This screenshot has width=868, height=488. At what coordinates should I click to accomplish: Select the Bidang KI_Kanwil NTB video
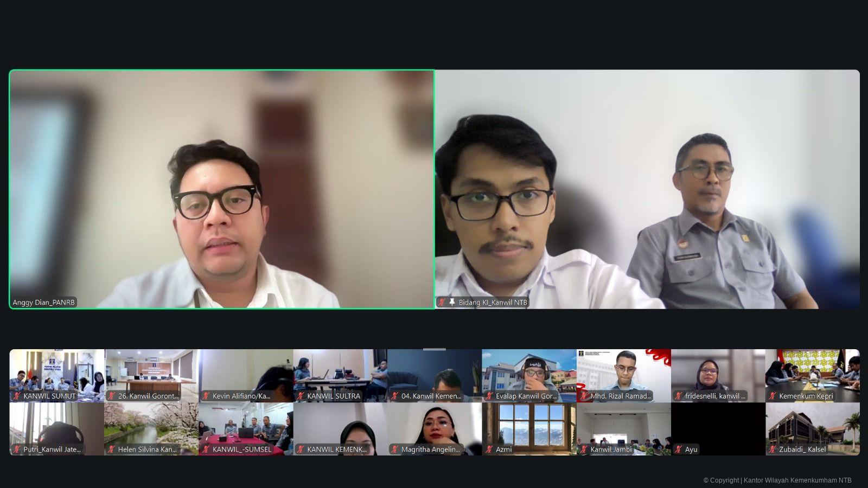pyautogui.click(x=647, y=189)
